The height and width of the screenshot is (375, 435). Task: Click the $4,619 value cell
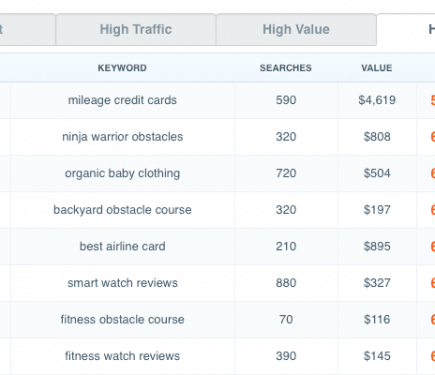pos(377,100)
